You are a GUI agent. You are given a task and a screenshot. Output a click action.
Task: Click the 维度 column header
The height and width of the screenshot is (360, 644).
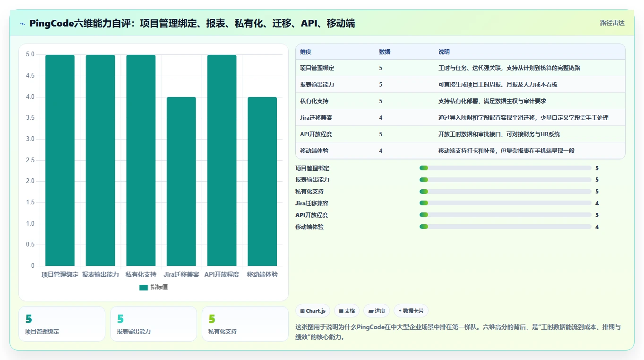coord(306,52)
